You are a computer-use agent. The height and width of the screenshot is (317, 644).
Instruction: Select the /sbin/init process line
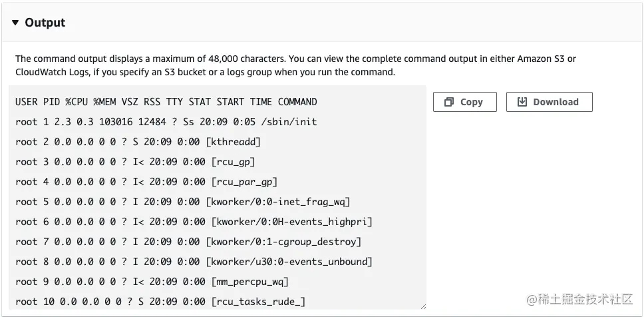pyautogui.click(x=166, y=122)
